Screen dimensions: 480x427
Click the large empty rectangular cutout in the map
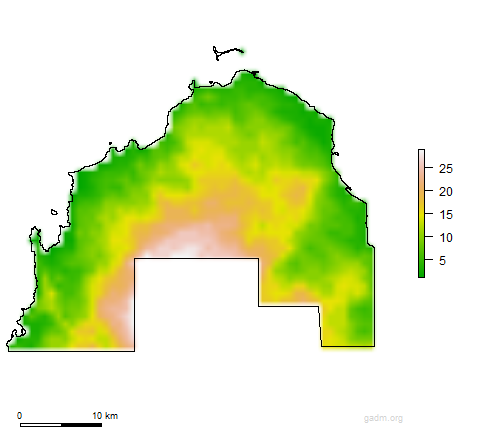click(x=197, y=303)
